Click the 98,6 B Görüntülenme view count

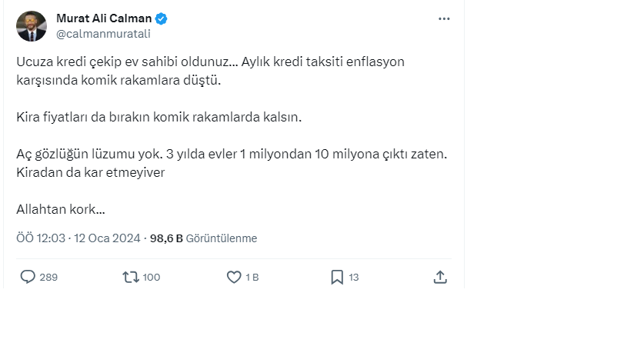pos(203,238)
